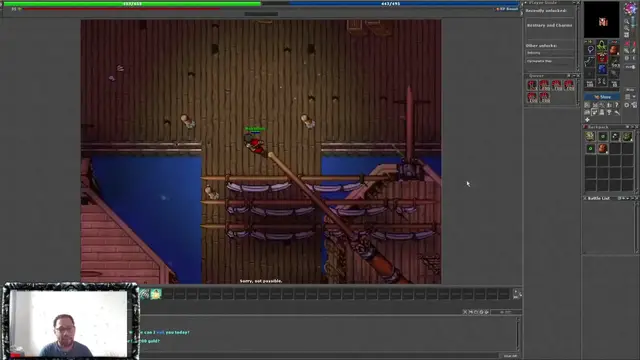Select the amulet equipment slot
This screenshot has height=360, width=640.
pyautogui.click(x=590, y=50)
